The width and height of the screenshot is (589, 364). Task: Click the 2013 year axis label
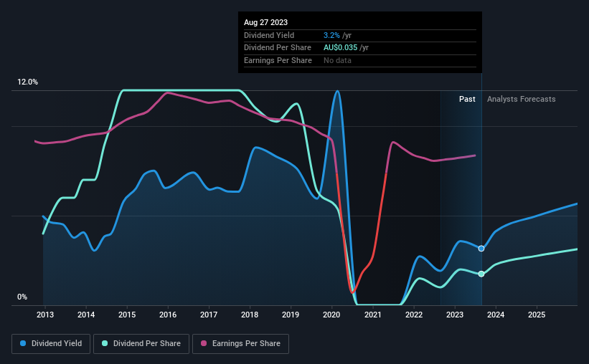pos(45,315)
